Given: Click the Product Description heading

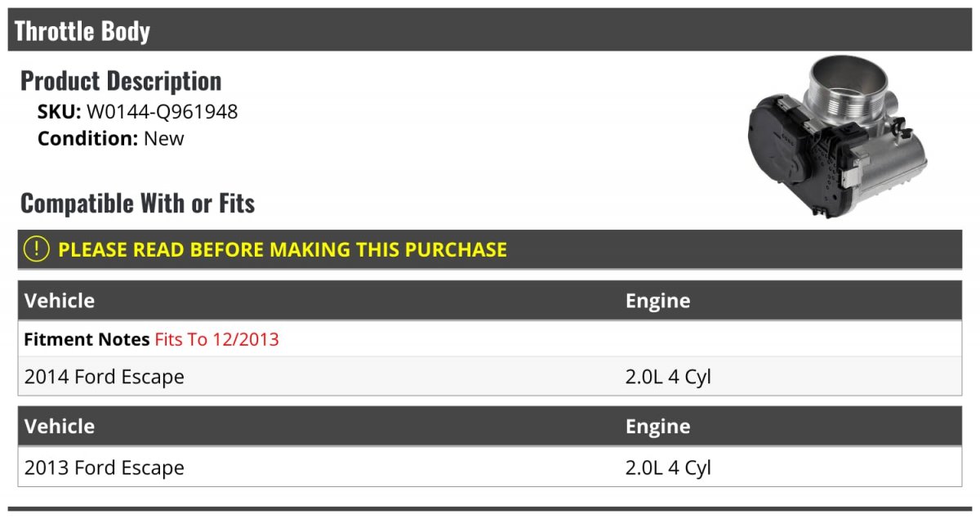Looking at the screenshot, I should tap(121, 81).
